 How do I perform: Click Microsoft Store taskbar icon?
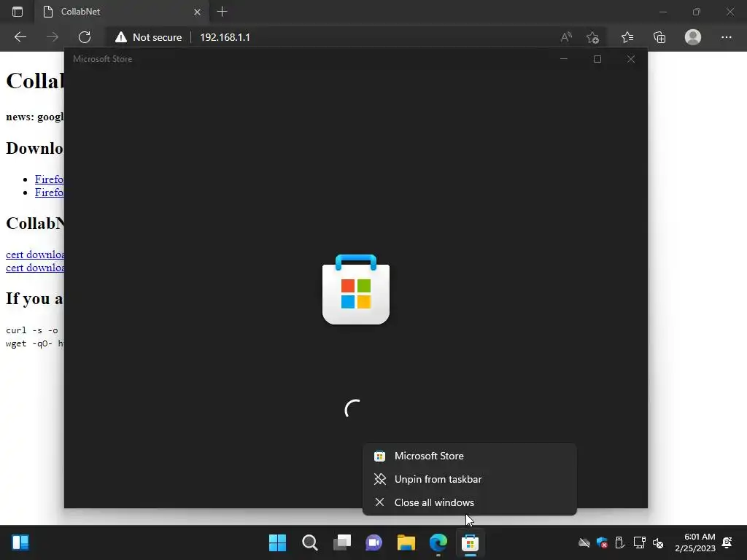point(471,542)
